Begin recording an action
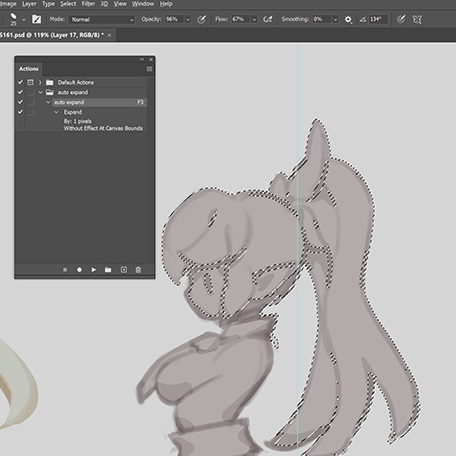 click(x=79, y=270)
